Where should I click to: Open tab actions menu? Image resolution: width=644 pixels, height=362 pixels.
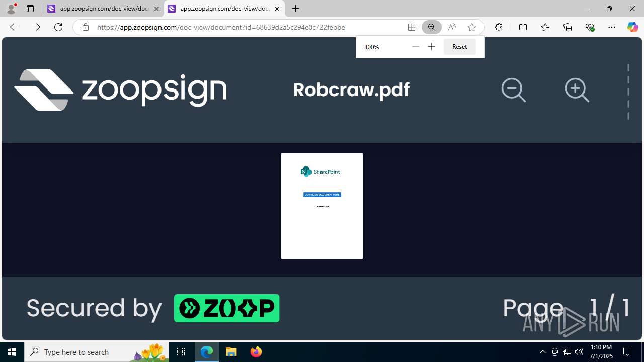(30, 9)
